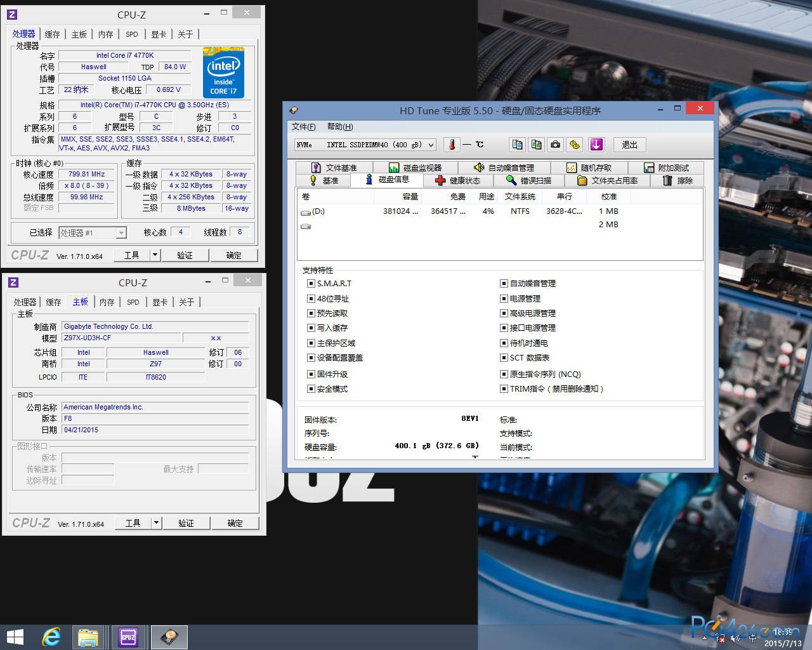Open the INTEL SSDPEDMW40 drive dropdown
812x650 pixels.
point(365,145)
